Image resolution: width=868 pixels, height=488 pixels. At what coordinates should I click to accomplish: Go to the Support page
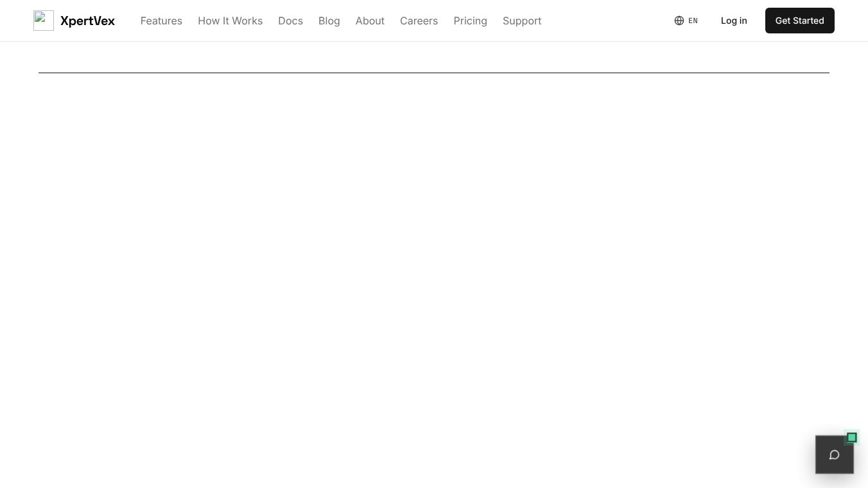[522, 21]
